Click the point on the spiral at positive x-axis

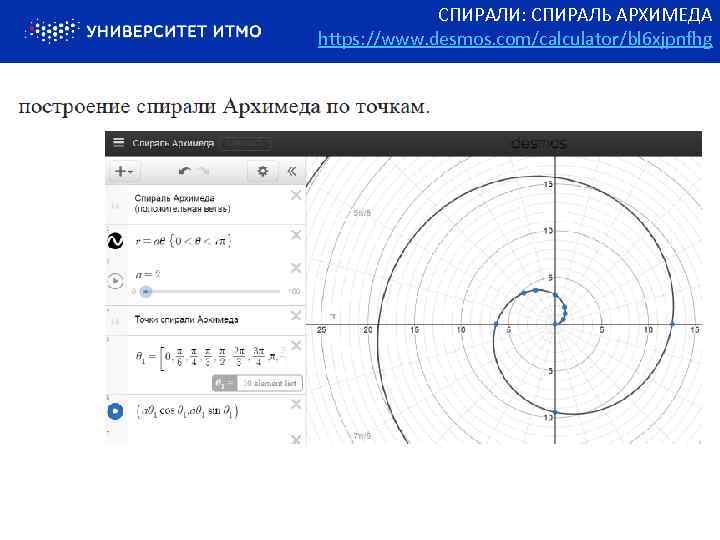pos(672,324)
